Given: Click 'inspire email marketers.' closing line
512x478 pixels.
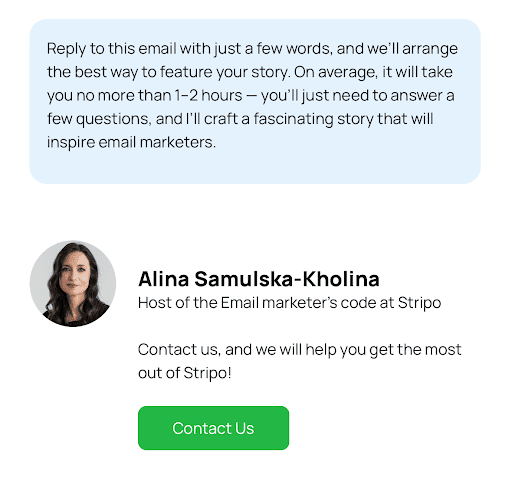Looking at the screenshot, I should [131, 142].
